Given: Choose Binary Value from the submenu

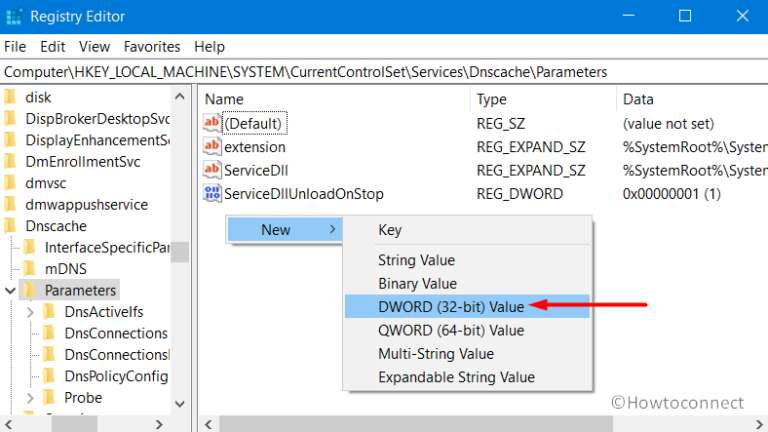Looking at the screenshot, I should [x=467, y=284].
